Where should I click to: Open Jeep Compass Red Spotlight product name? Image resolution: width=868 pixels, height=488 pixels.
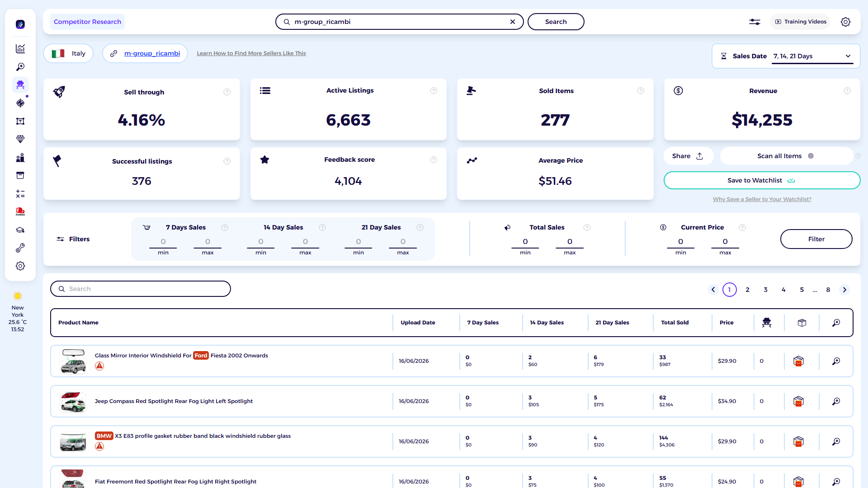pos(174,401)
